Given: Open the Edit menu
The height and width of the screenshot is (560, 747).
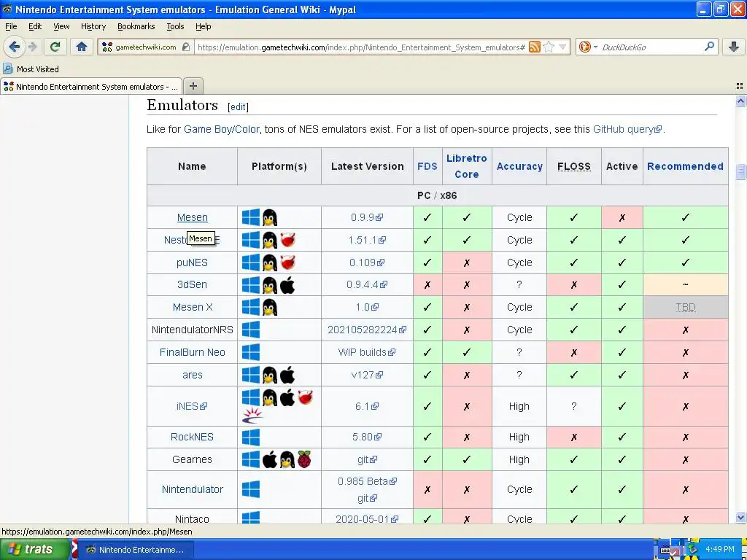Looking at the screenshot, I should [35, 26].
